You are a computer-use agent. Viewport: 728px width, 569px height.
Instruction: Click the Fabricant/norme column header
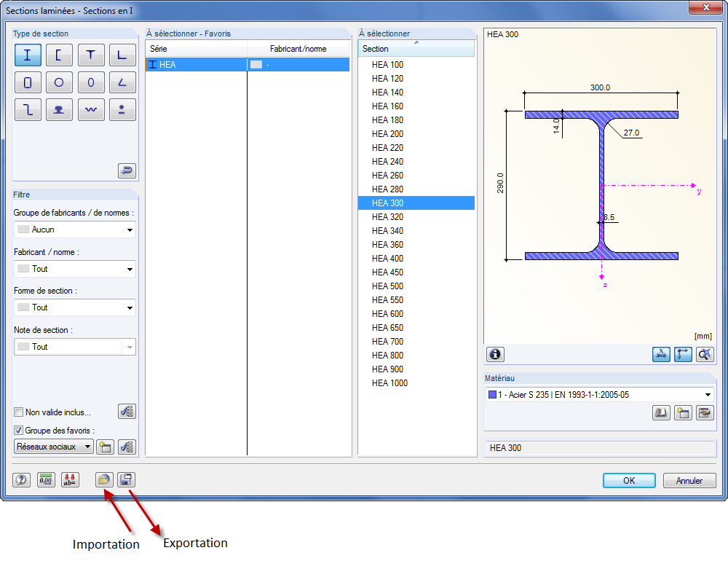[298, 49]
